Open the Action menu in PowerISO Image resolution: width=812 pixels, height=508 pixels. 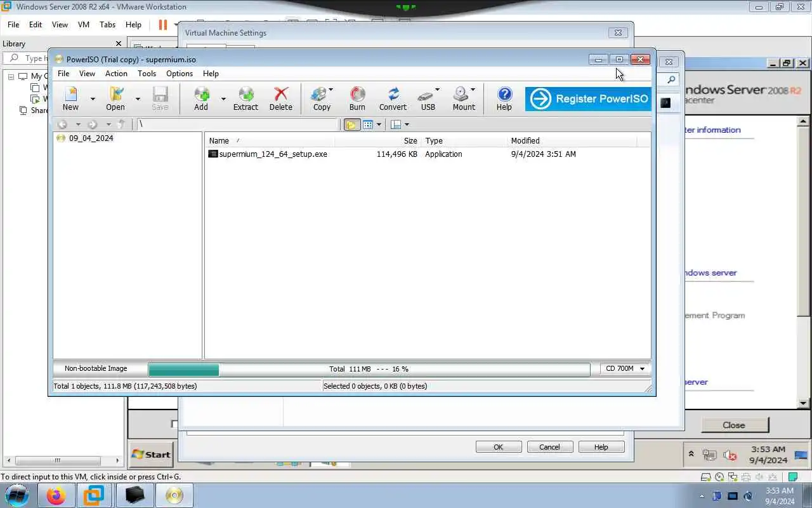tap(116, 74)
